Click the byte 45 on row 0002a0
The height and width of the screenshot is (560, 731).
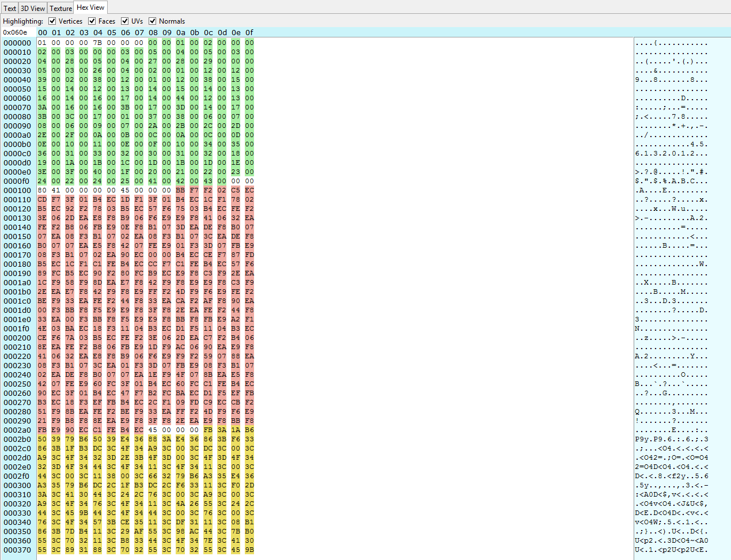click(x=153, y=429)
